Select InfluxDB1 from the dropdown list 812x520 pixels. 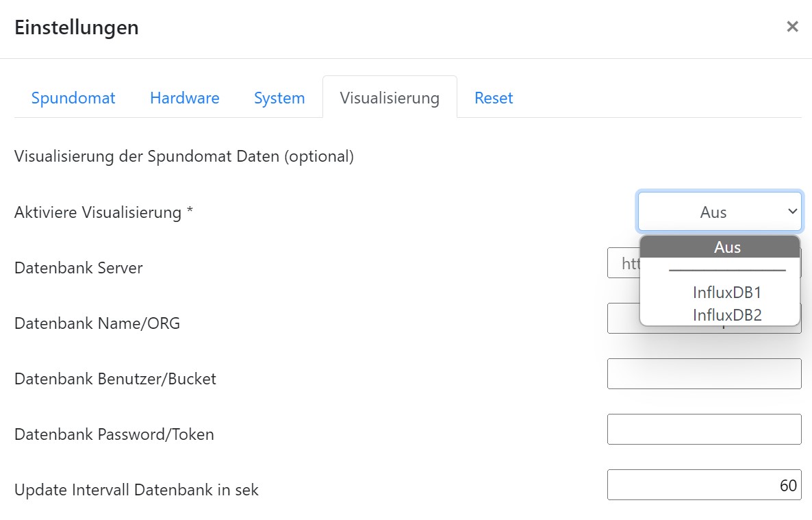coord(726,293)
